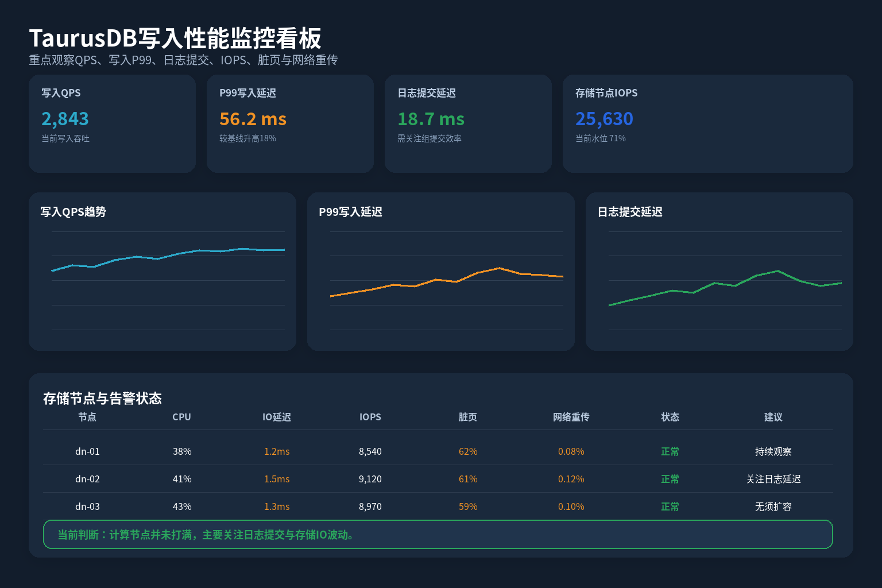
Task: Click the 1.2ms IO delay for dn-01
Action: coord(277,451)
